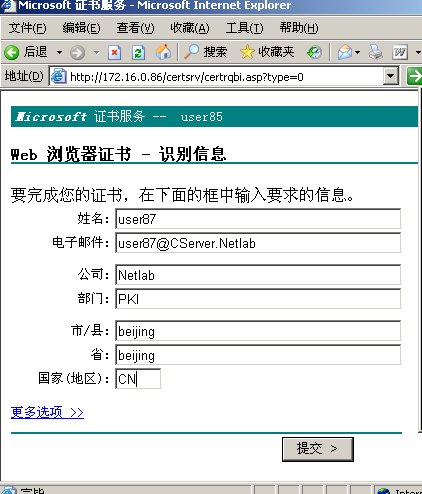This screenshot has height=494, width=422.
Task: Click the 电子邮件 email input field
Action: (258, 243)
